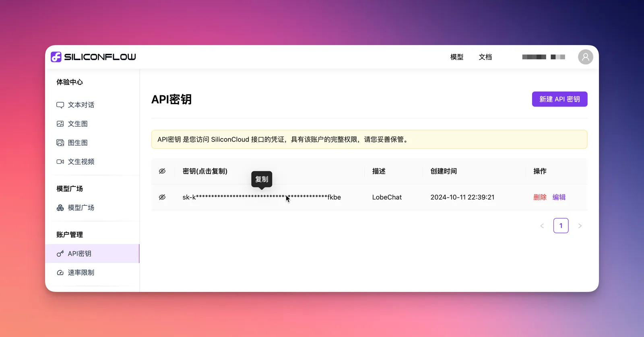This screenshot has width=644, height=337.
Task: Open 文本对话 chat bubble icon
Action: pyautogui.click(x=60, y=105)
